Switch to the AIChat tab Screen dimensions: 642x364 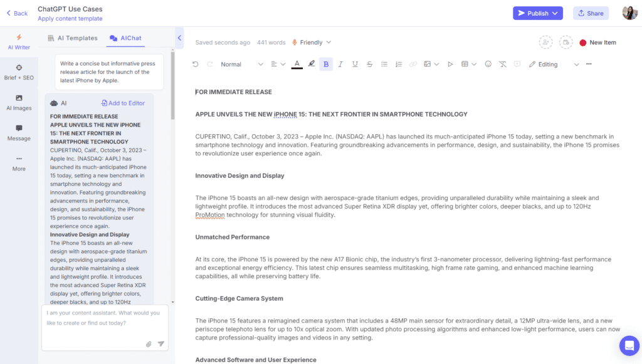click(125, 38)
